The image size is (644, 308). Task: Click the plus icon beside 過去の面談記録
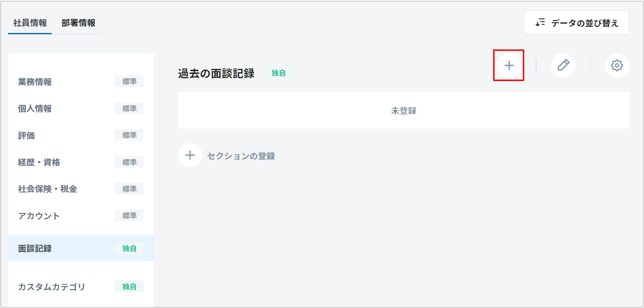tap(509, 65)
